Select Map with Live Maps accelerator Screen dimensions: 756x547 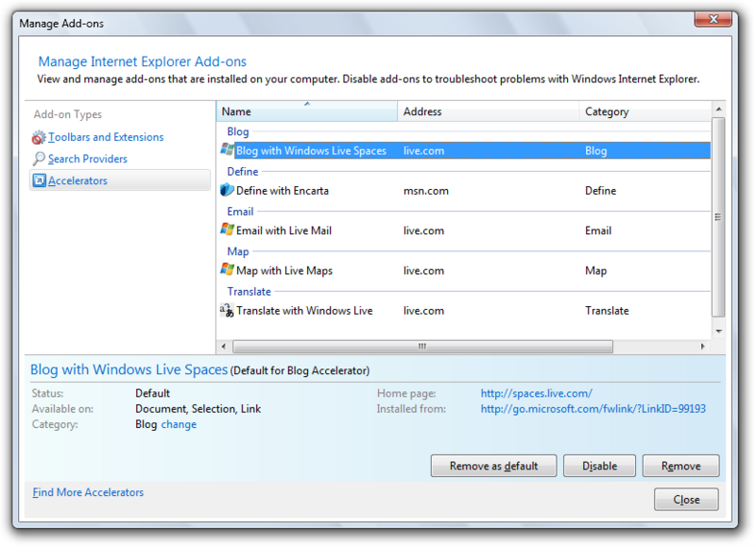[465, 270]
